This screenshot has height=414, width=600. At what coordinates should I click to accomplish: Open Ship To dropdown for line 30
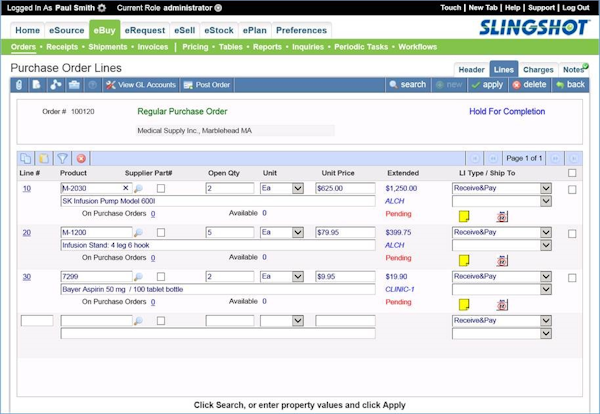(546, 289)
